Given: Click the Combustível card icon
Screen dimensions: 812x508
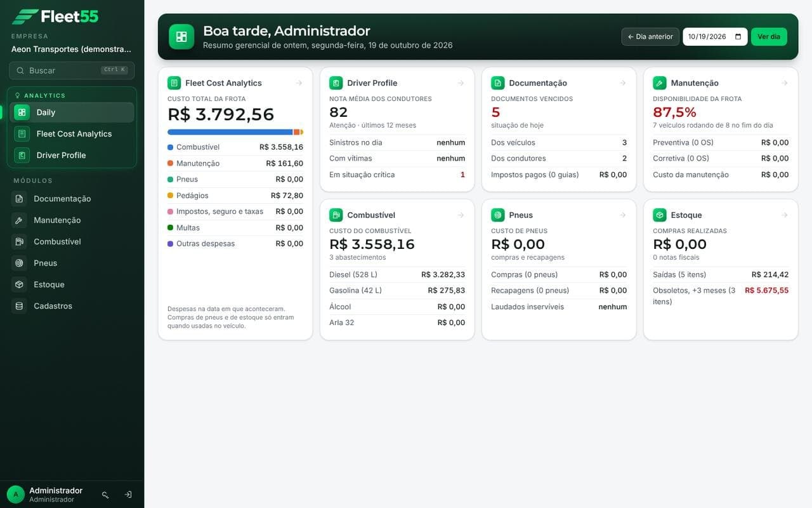Looking at the screenshot, I should tap(336, 215).
